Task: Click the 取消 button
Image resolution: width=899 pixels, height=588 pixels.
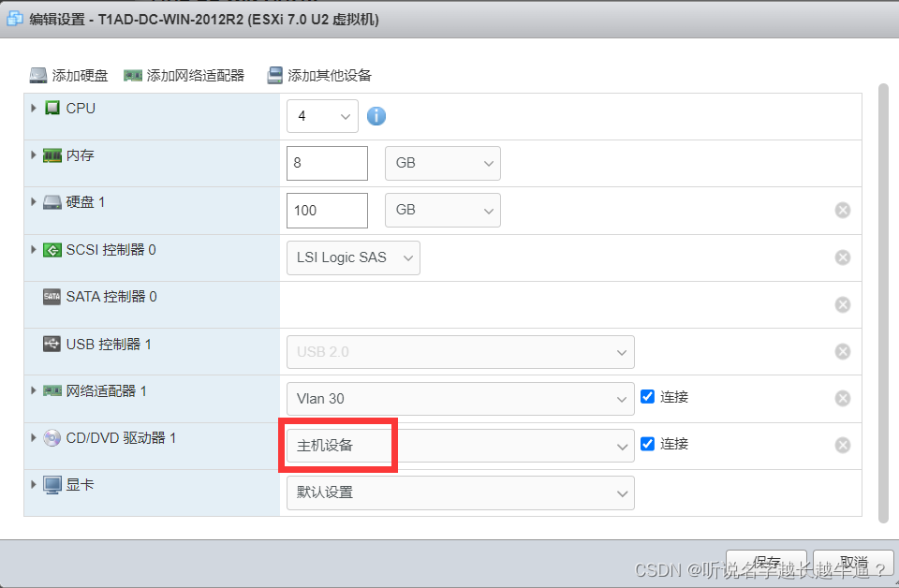Action: [853, 558]
